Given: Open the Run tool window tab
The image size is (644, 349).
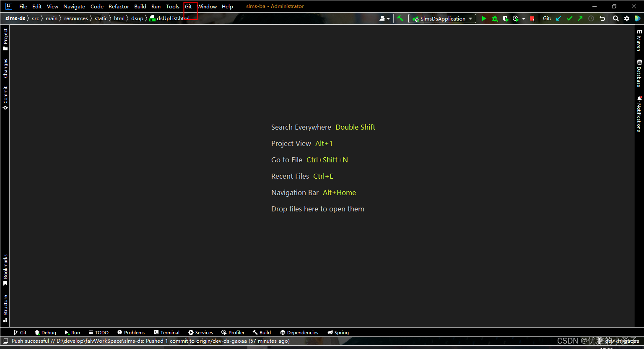Looking at the screenshot, I should click(72, 333).
